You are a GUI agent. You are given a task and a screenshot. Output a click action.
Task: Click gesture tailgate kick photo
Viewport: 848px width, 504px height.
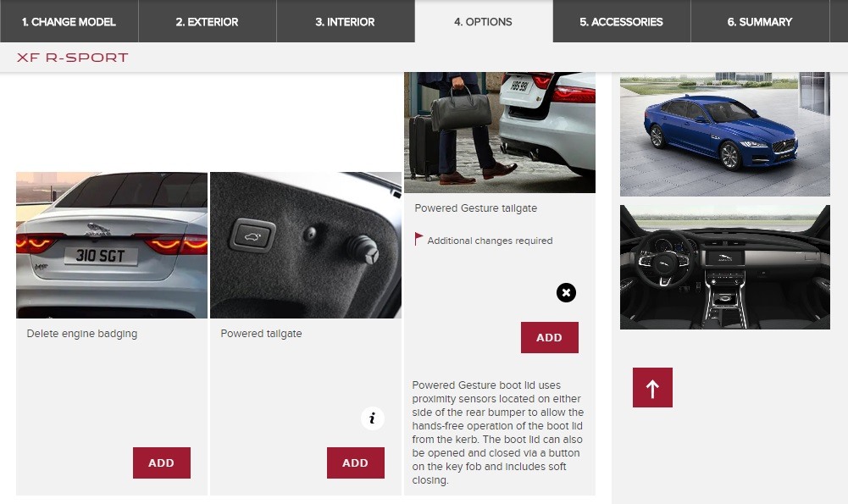pyautogui.click(x=500, y=132)
